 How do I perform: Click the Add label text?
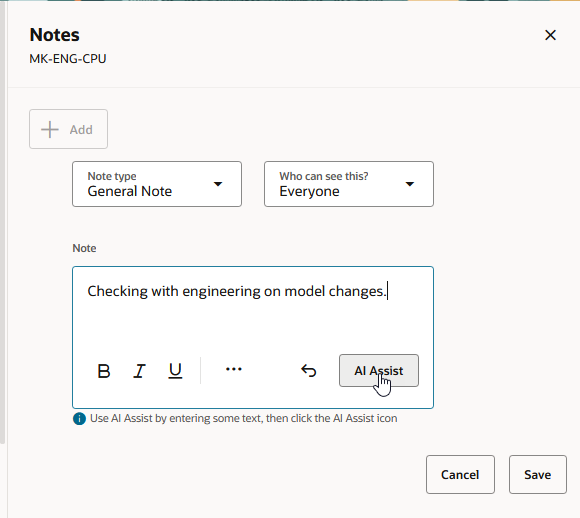click(81, 130)
